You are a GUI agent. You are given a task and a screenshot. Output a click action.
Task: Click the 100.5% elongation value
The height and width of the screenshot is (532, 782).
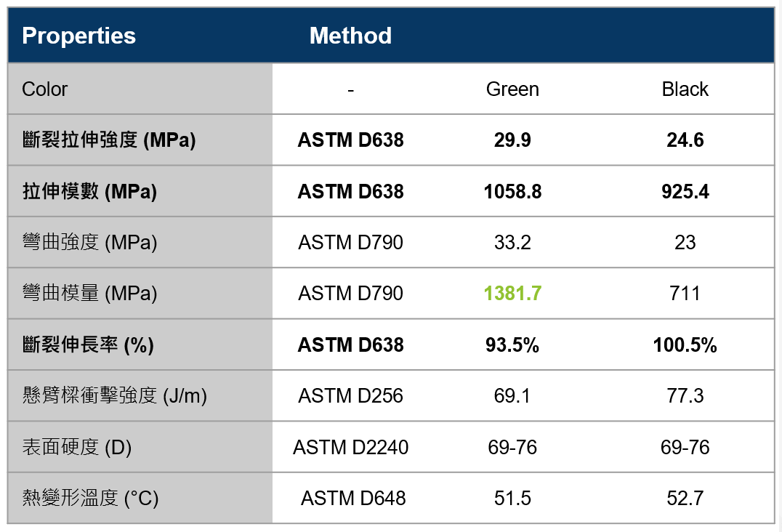[x=685, y=345]
